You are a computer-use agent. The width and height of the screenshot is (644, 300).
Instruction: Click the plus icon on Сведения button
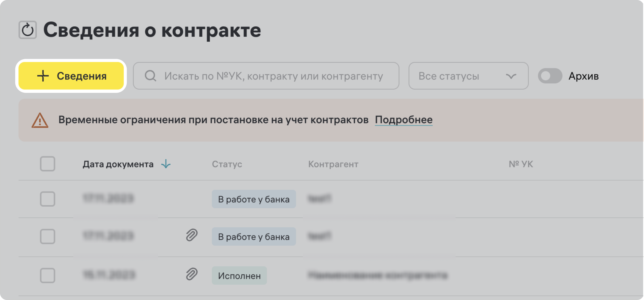pyautogui.click(x=43, y=76)
